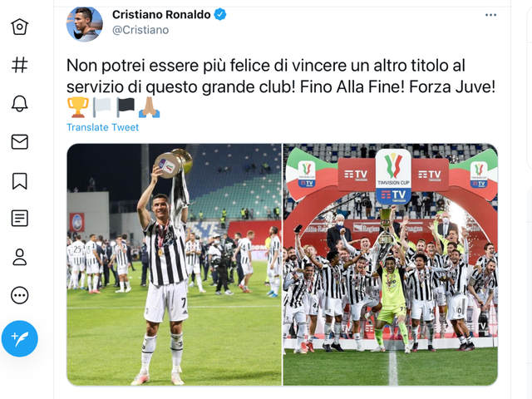Open the Explore hashtag icon
The image size is (532, 399).
20,65
